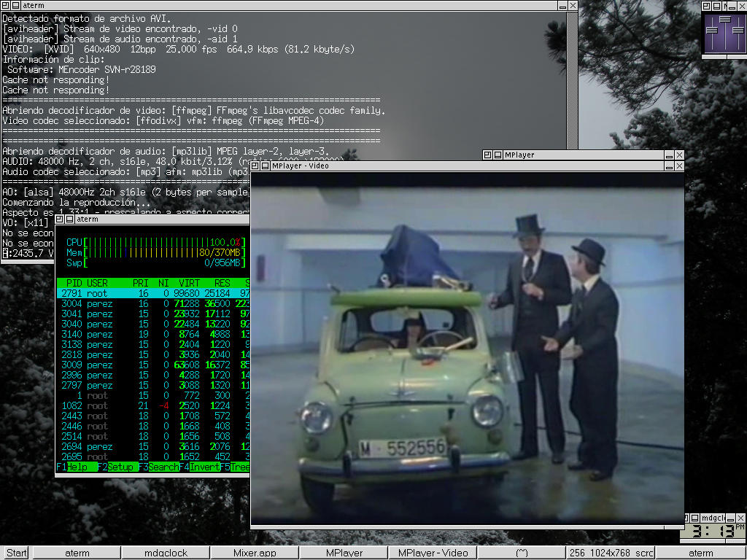Click nested-square icon on MPlayer - Video titlebar
This screenshot has height=560, width=747.
[255, 166]
